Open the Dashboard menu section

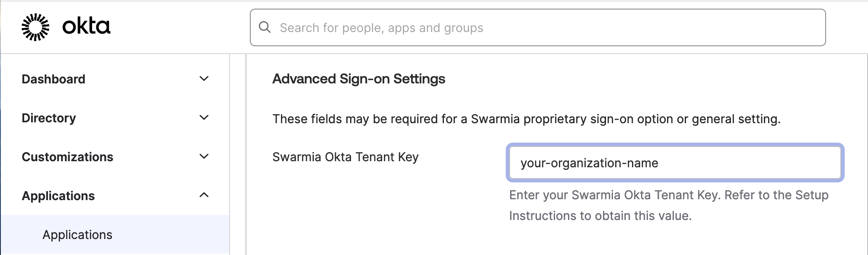(54, 79)
